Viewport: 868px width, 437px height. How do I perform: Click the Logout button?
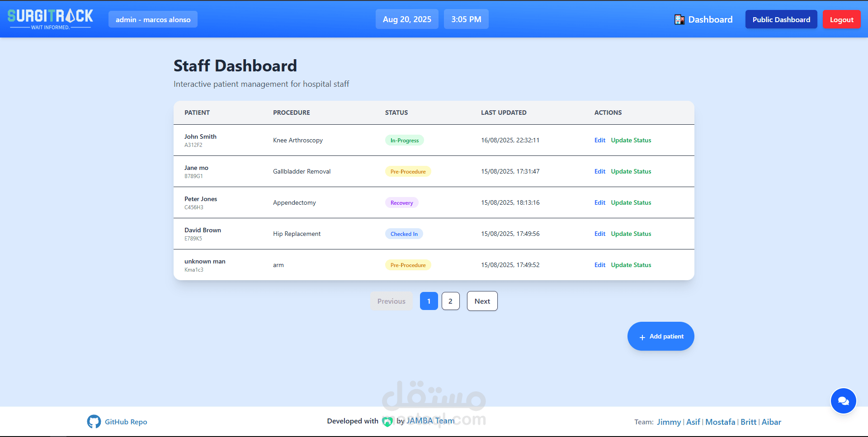click(841, 19)
